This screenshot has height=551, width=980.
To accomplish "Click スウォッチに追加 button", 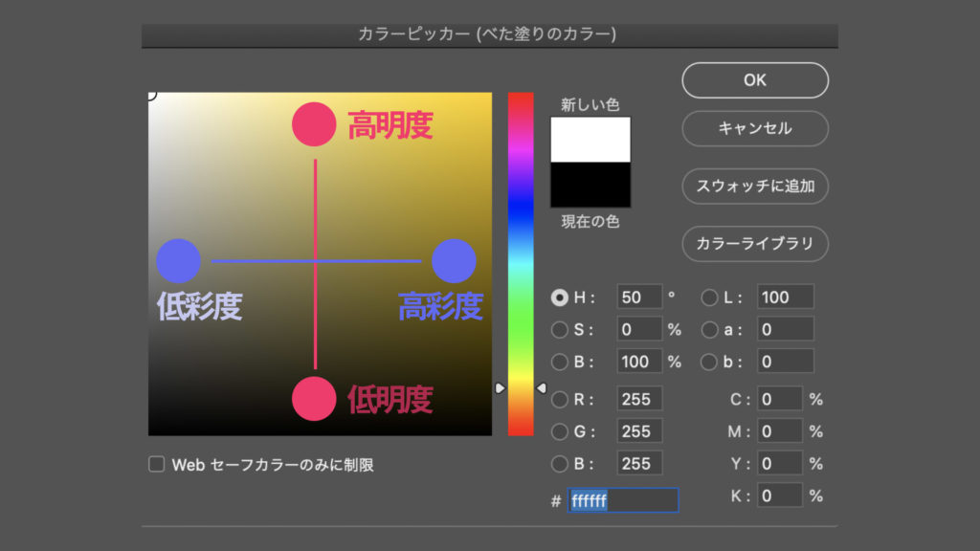I will [x=755, y=187].
